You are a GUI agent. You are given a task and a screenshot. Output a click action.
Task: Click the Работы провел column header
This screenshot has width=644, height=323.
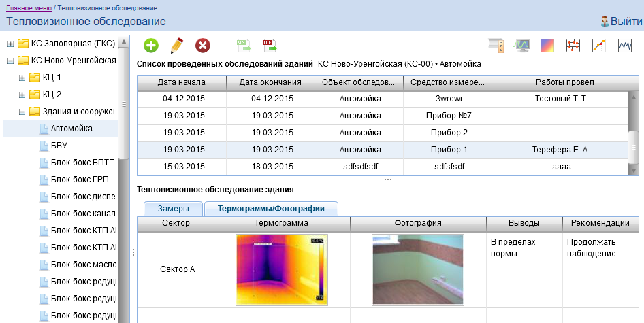pos(565,82)
